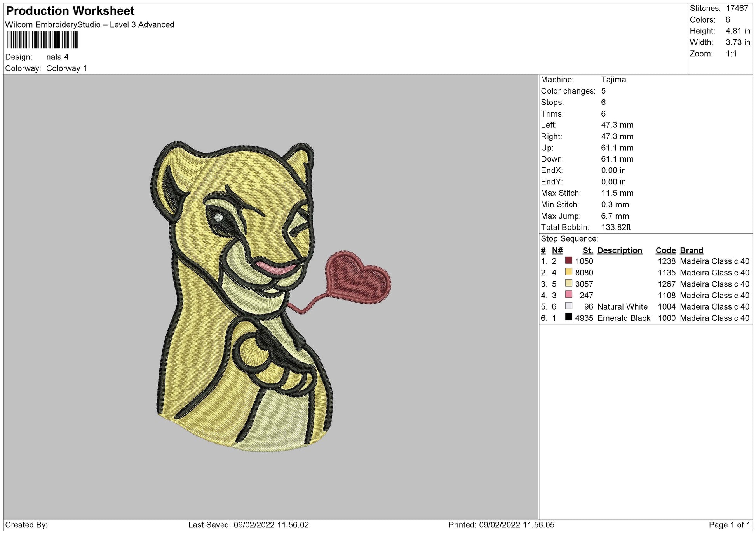756x534 pixels.
Task: Click the Brand column header
Action: click(x=691, y=250)
